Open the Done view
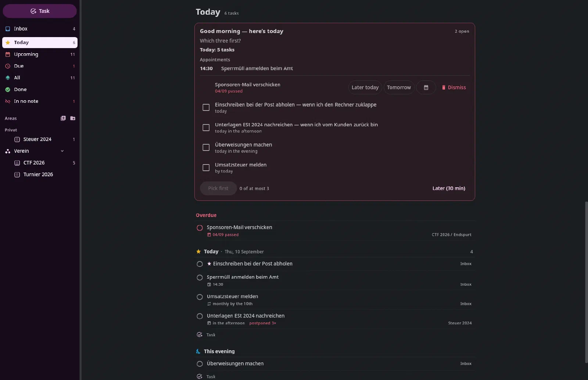 pyautogui.click(x=40, y=90)
